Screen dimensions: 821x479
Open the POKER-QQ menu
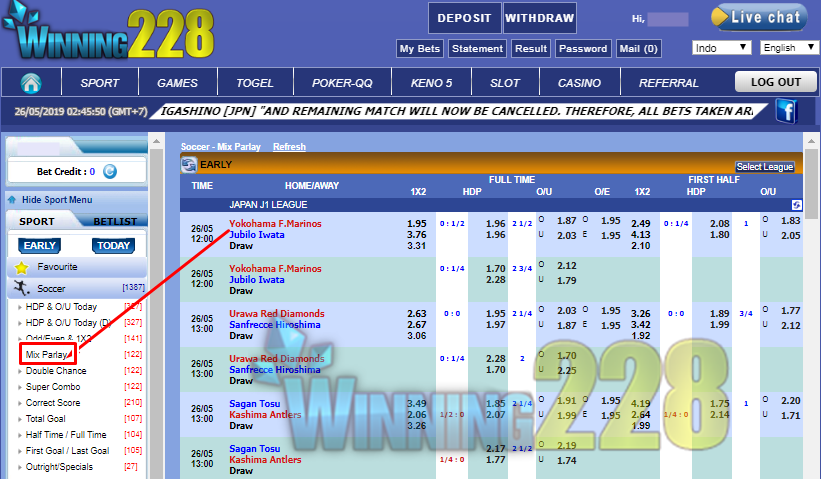[x=342, y=83]
